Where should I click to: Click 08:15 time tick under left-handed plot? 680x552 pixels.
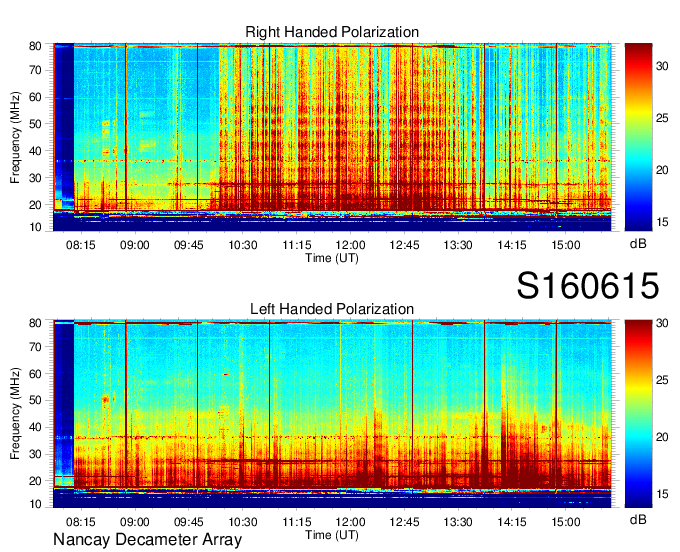(x=81, y=522)
